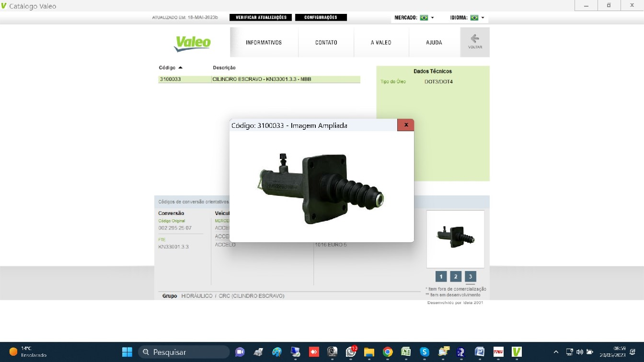
Task: Show hidden system tray icons
Action: [556, 352]
